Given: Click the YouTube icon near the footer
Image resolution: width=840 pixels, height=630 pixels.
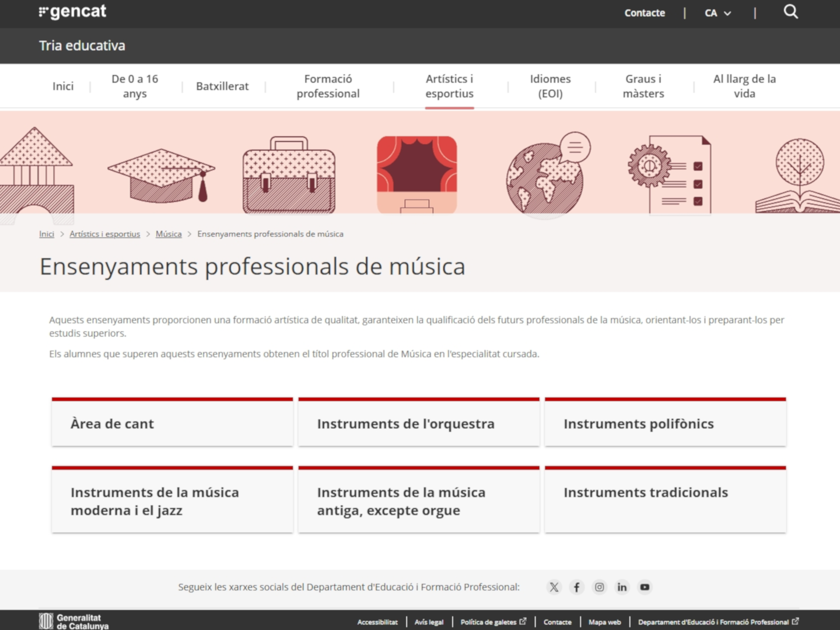Looking at the screenshot, I should tap(645, 587).
